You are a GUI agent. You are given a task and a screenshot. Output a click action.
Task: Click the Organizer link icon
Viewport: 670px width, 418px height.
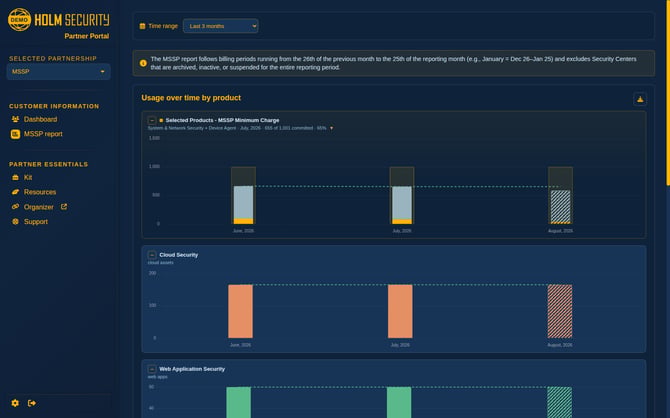15,206
